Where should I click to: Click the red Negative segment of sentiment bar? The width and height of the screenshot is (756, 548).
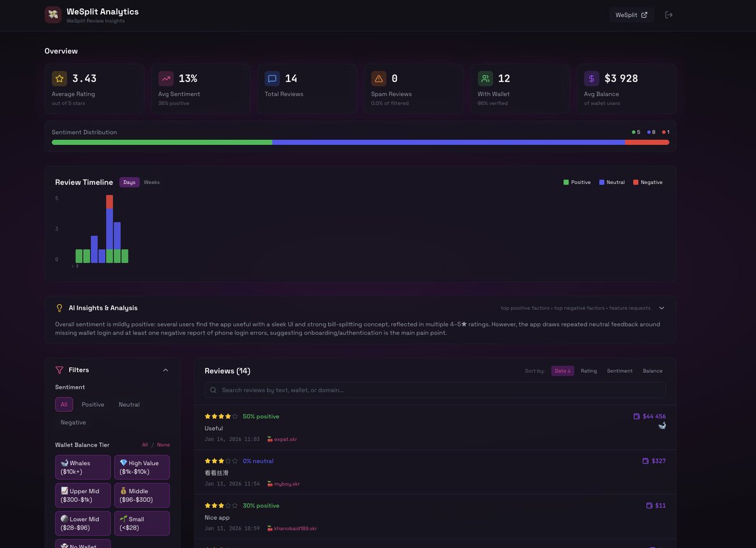point(647,142)
